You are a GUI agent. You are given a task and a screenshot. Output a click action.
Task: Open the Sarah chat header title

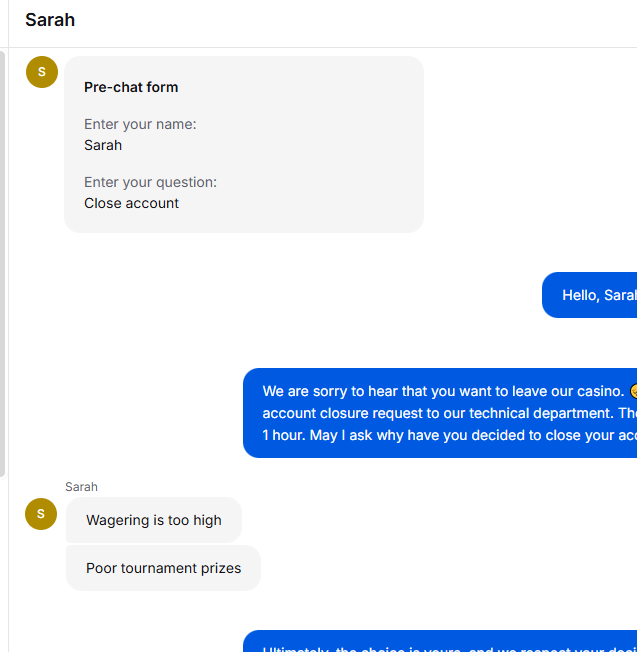coord(50,20)
